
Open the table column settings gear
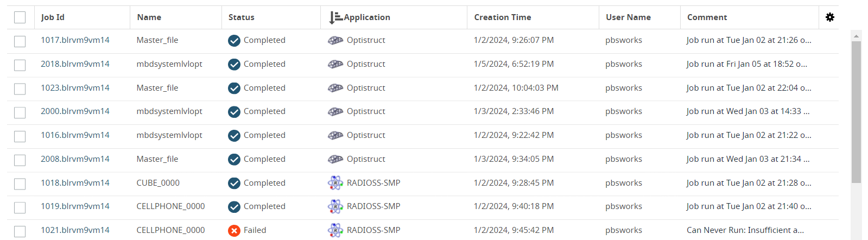click(829, 17)
